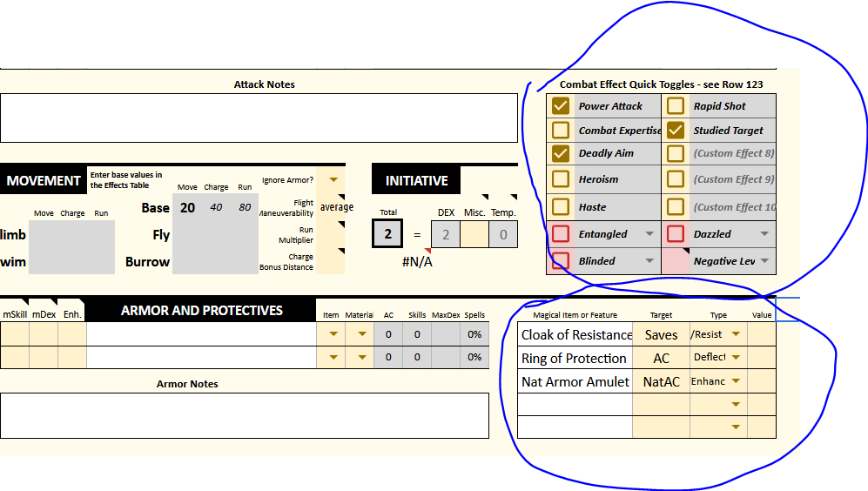Open Type dropdown for Ring of Protection
This screenshot has width=868, height=491.
[x=736, y=357]
